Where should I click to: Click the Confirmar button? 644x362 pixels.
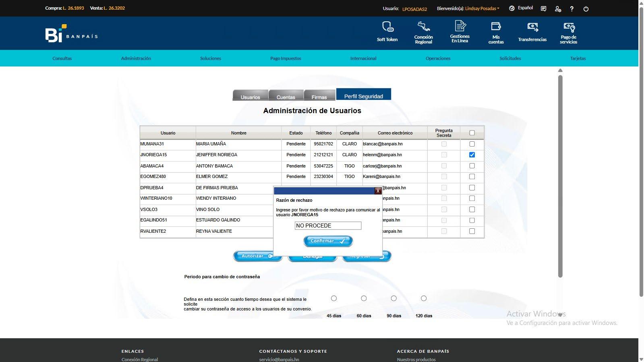coord(328,241)
